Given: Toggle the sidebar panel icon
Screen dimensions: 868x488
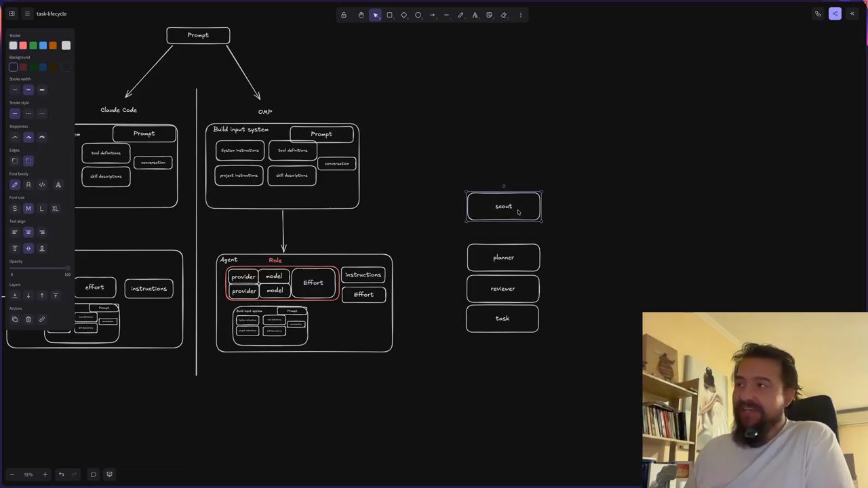Looking at the screenshot, I should click(x=12, y=14).
